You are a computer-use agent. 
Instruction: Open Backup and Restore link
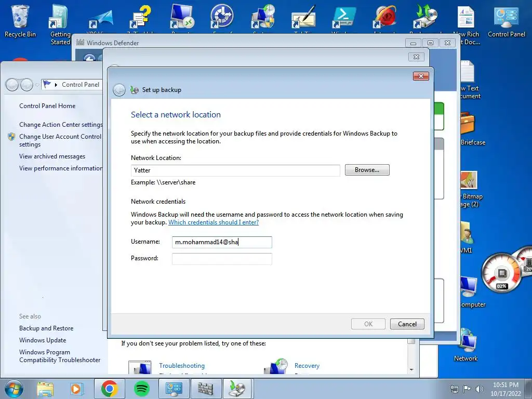click(x=46, y=328)
